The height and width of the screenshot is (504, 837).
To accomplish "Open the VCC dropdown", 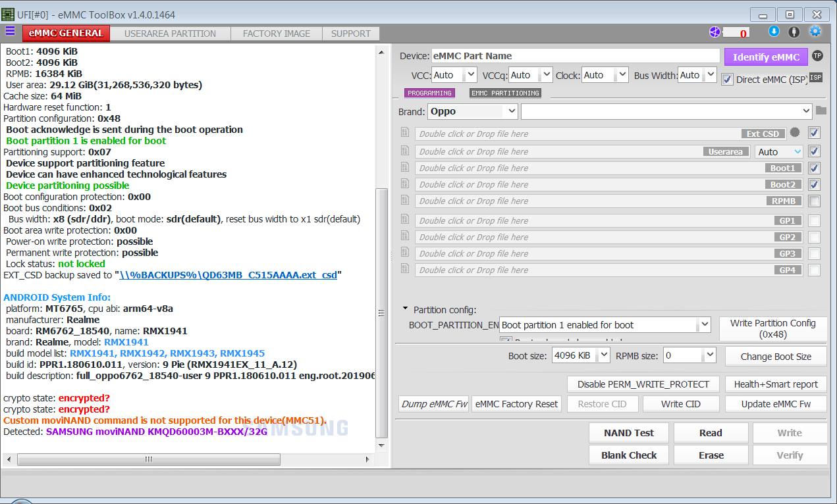I will pos(454,75).
